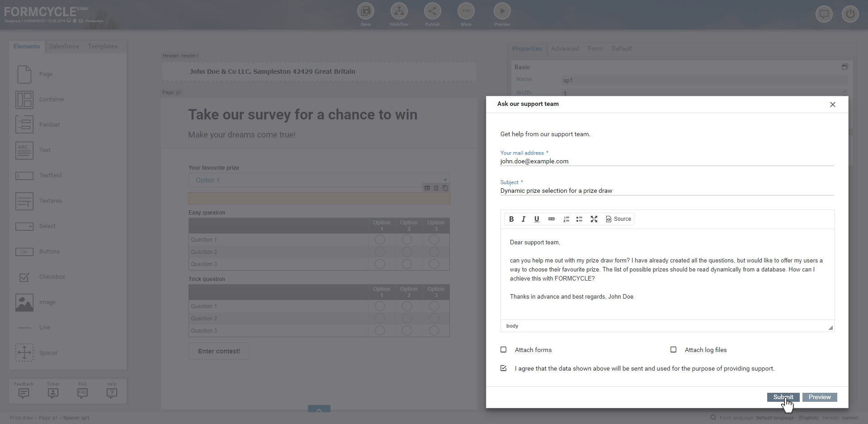Check the Attach log files option

674,350
